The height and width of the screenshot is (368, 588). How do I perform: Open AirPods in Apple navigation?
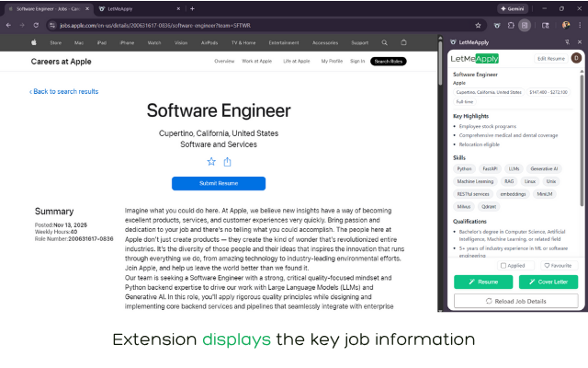[x=209, y=43]
